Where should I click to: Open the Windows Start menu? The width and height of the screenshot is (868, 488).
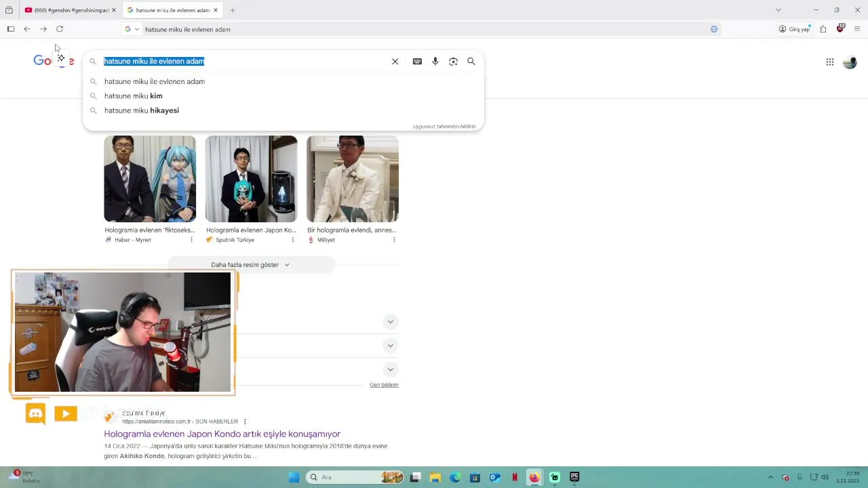pyautogui.click(x=294, y=477)
